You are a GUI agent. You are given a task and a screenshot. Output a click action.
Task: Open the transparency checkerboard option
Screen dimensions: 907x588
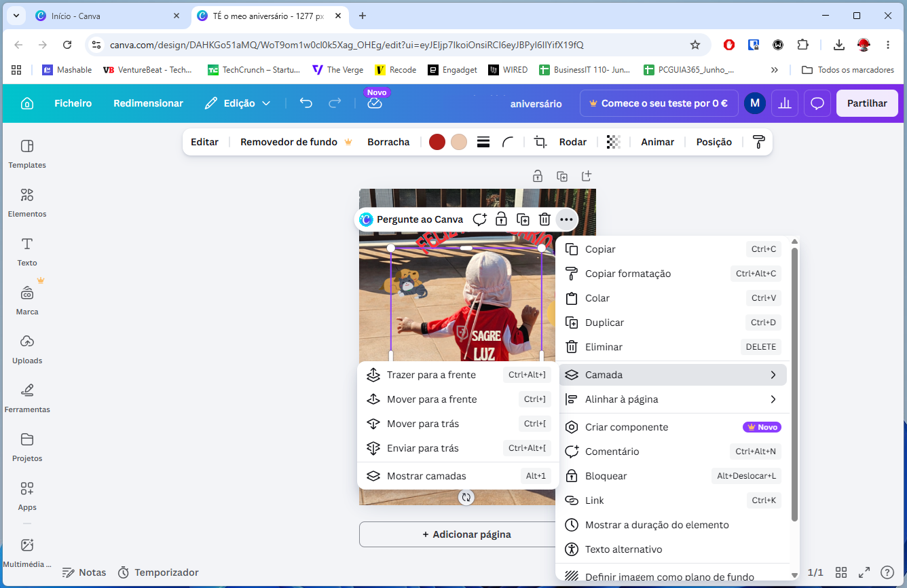coord(614,142)
